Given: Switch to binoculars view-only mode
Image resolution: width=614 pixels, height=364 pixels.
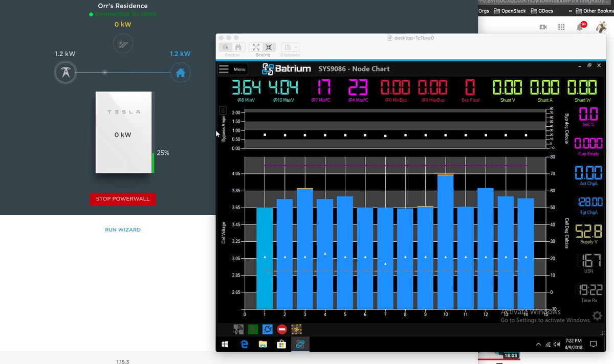Looking at the screenshot, I should pos(238,47).
